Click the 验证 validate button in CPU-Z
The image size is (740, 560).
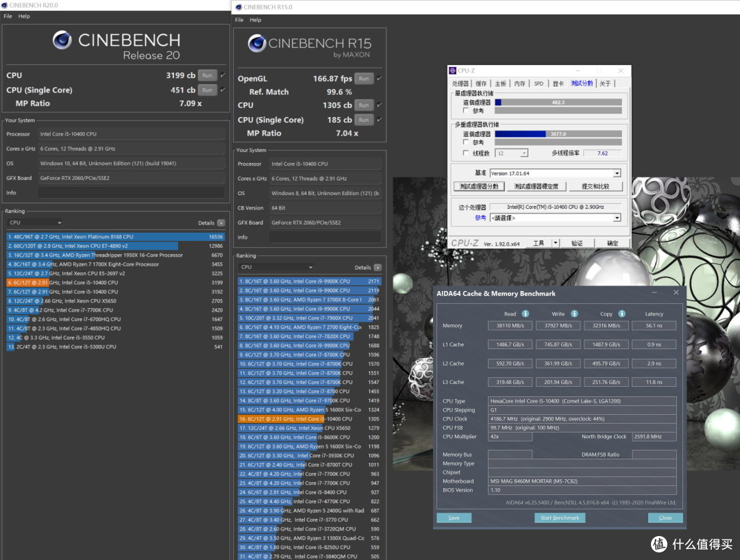point(577,243)
